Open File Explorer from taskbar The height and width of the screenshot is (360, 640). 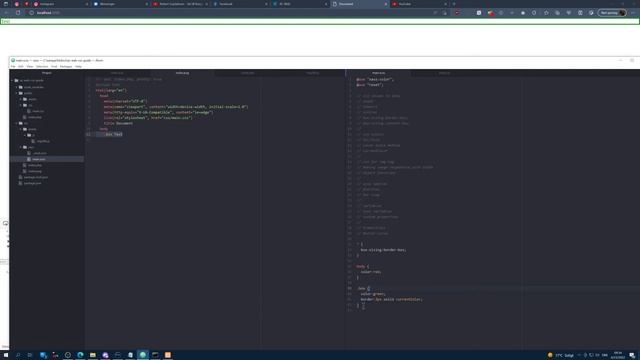coord(93,355)
